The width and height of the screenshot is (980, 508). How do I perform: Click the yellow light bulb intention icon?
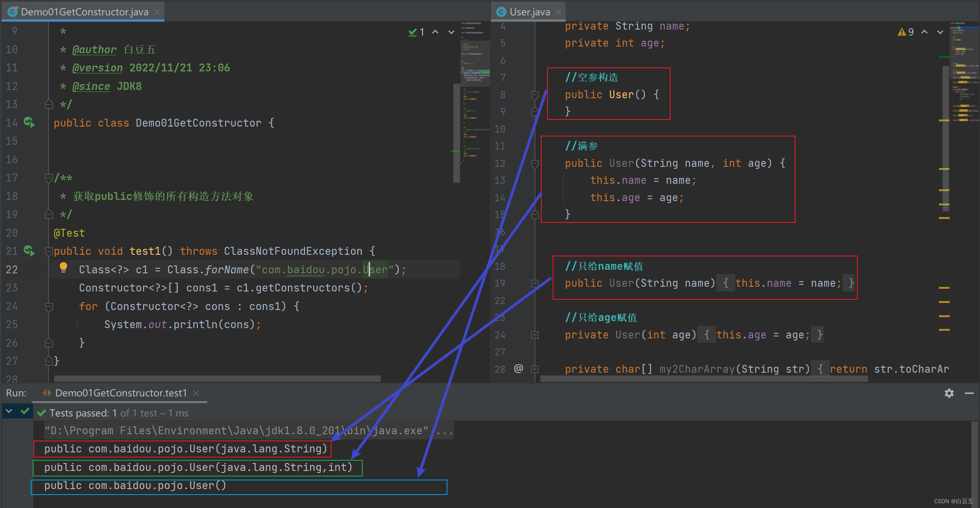pyautogui.click(x=63, y=268)
